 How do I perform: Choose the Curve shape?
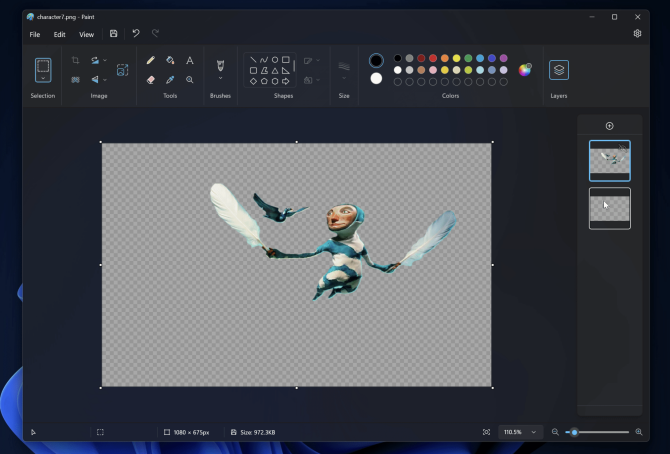(264, 60)
